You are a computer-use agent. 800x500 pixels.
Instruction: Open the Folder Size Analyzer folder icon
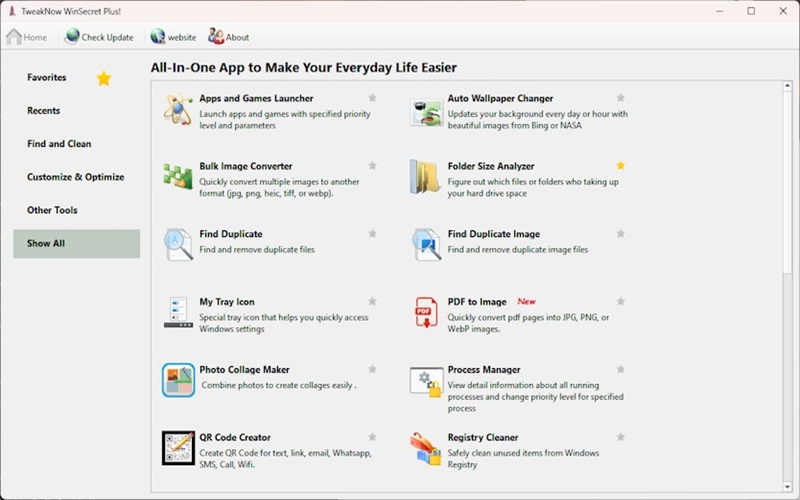[x=425, y=177]
